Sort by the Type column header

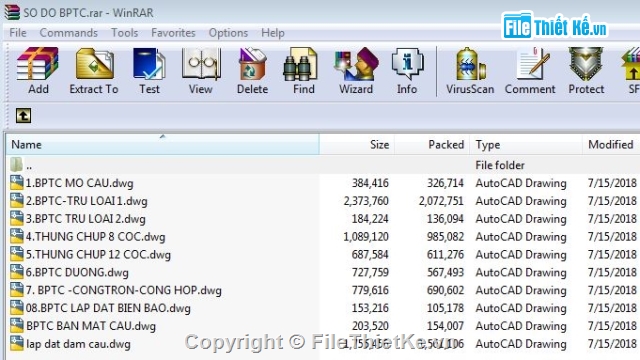(526, 144)
